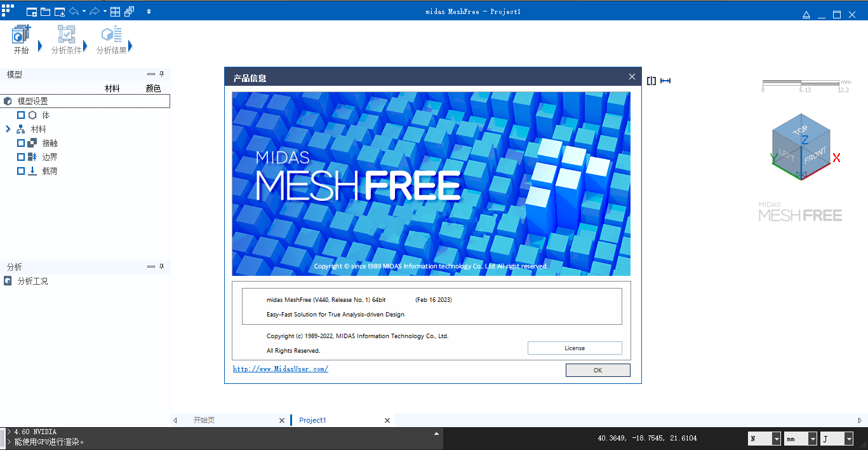Viewport: 868px width, 450px height.
Task: Expand the 材料 (material) tree node
Action: (8, 129)
